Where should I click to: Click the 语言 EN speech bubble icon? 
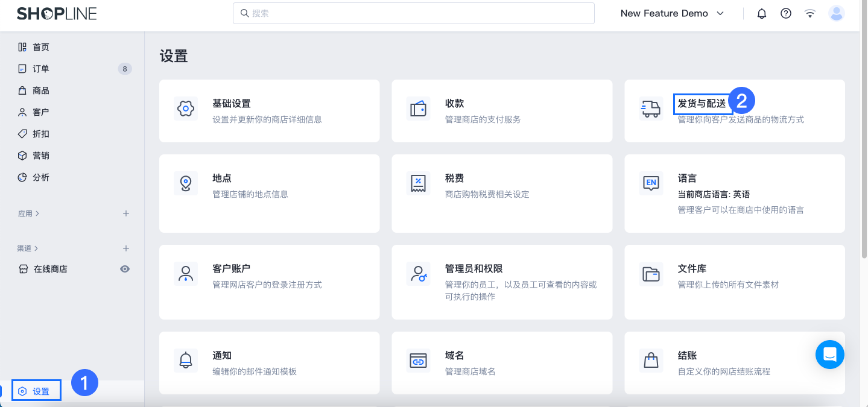[650, 183]
